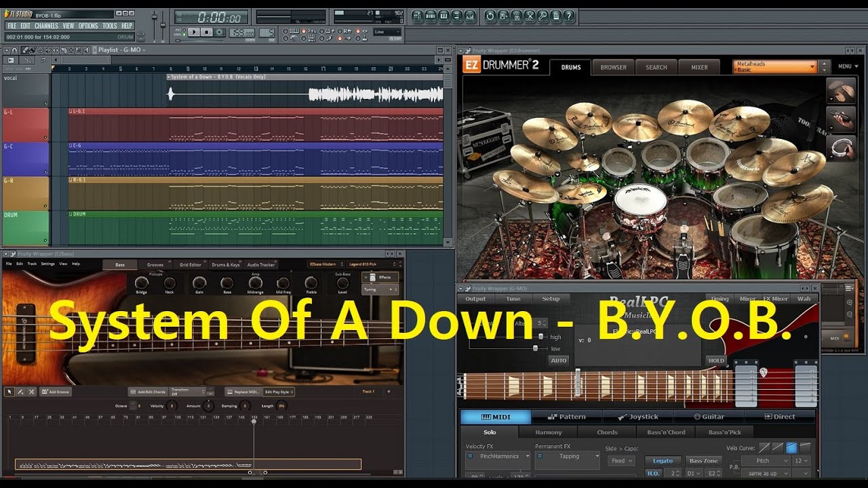Open the step sequencer from FL toolbar
This screenshot has height=488, width=868.
pyautogui.click(x=431, y=16)
